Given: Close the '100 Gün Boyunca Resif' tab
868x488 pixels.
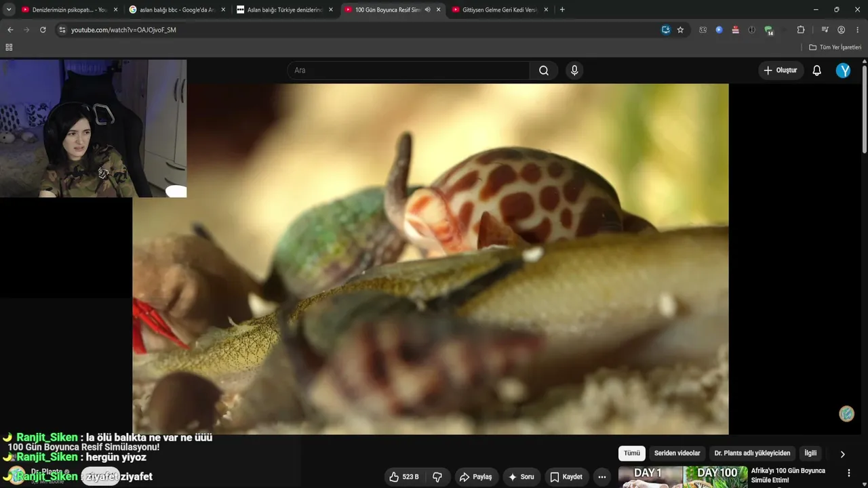Looking at the screenshot, I should pyautogui.click(x=438, y=9).
